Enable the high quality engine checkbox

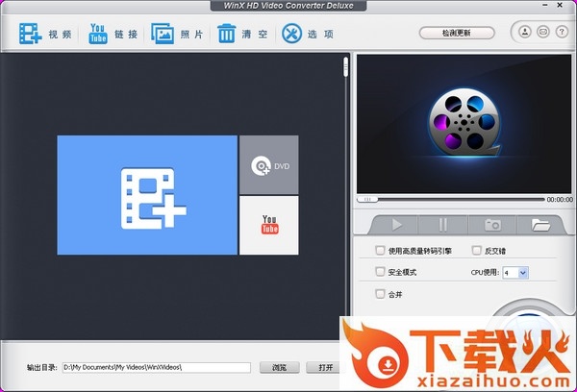[x=380, y=251]
